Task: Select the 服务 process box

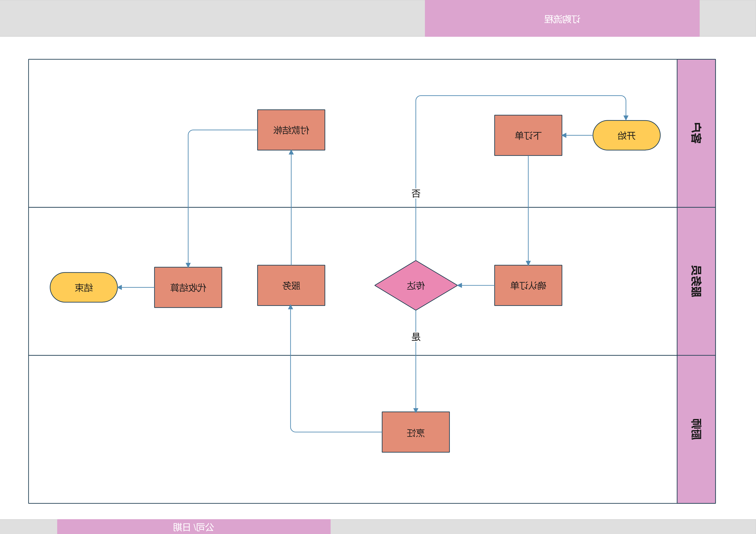Action: (291, 285)
